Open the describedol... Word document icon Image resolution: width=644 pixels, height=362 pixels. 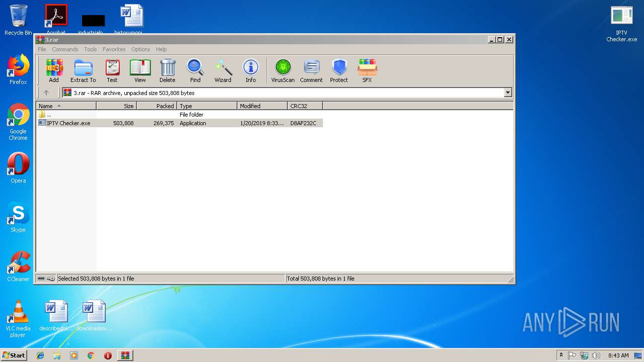(x=56, y=316)
